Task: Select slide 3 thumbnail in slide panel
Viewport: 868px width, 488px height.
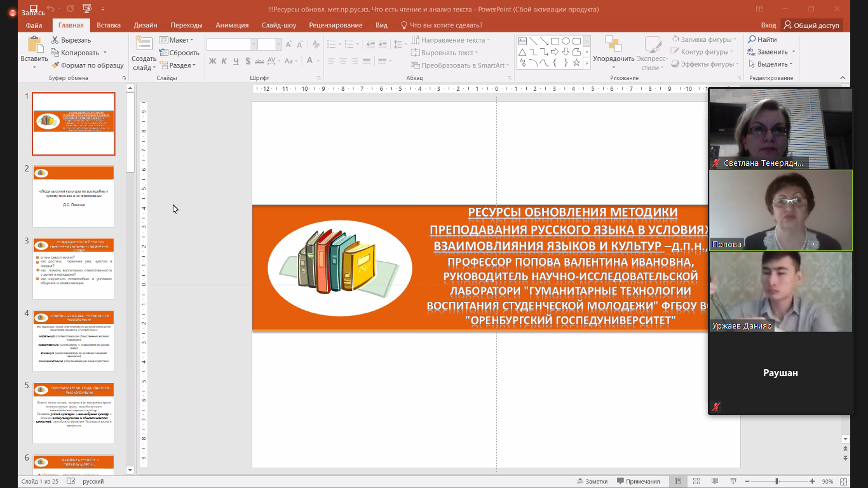Action: tap(74, 268)
